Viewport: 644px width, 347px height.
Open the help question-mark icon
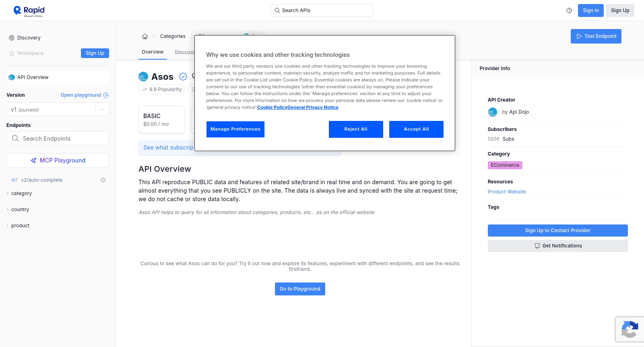tap(569, 10)
